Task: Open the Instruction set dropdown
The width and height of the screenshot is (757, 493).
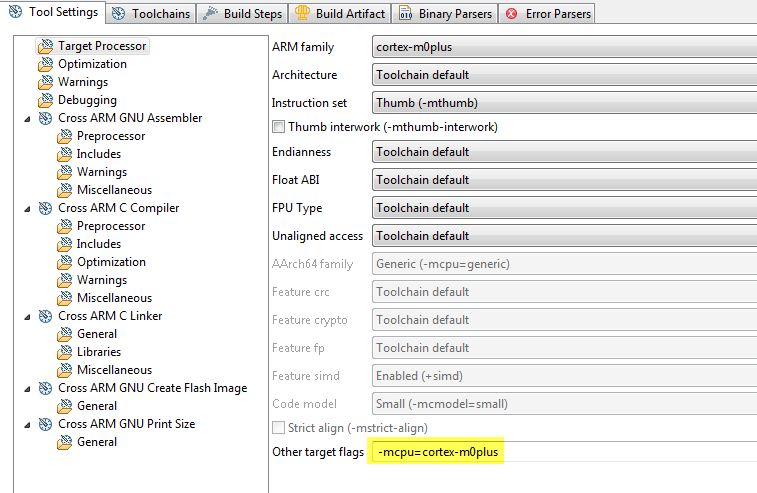Action: coord(564,103)
